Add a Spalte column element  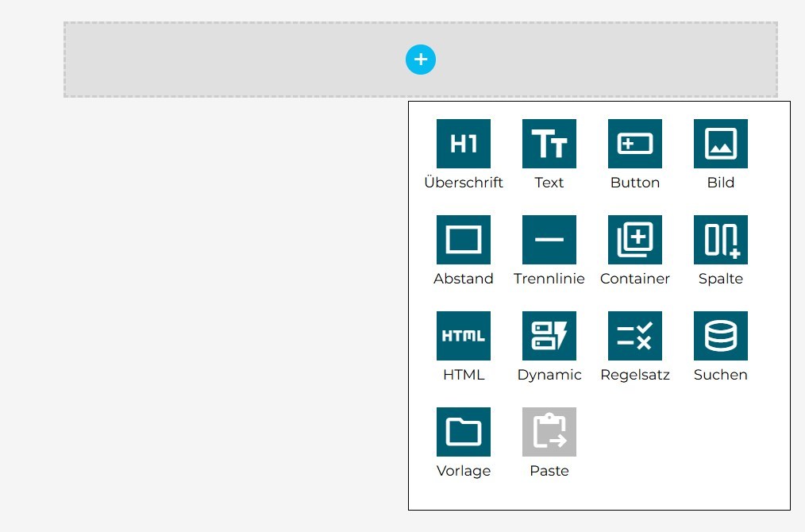[721, 240]
